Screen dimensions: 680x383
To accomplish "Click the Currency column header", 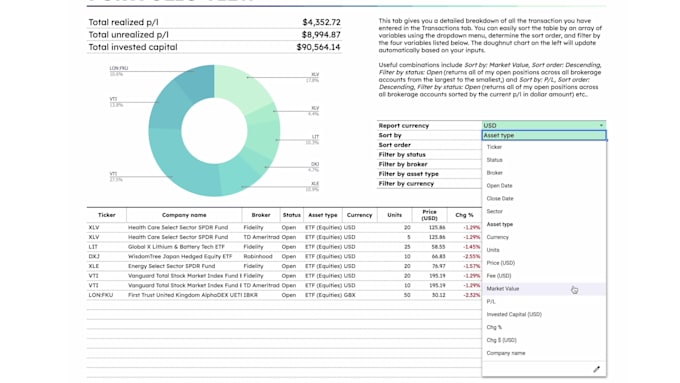I will (360, 215).
